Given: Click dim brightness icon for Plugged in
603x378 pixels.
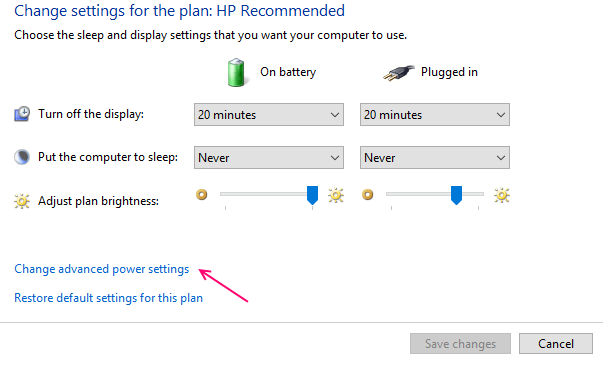Looking at the screenshot, I should tap(368, 195).
